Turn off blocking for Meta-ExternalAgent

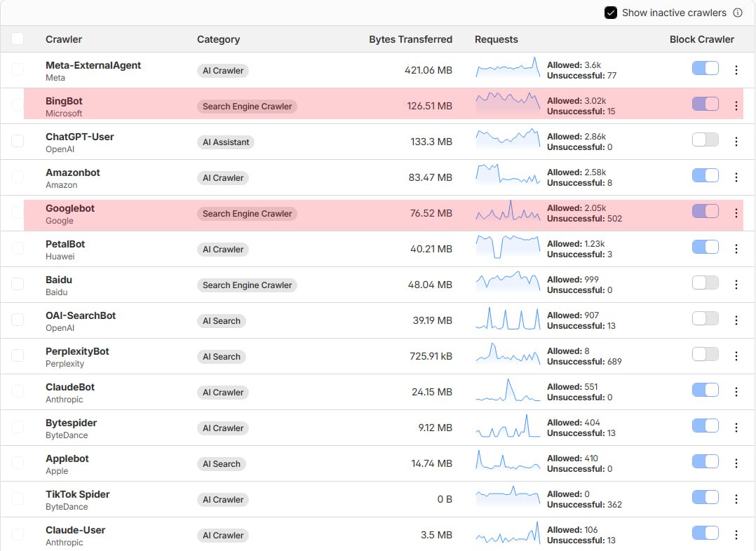706,68
